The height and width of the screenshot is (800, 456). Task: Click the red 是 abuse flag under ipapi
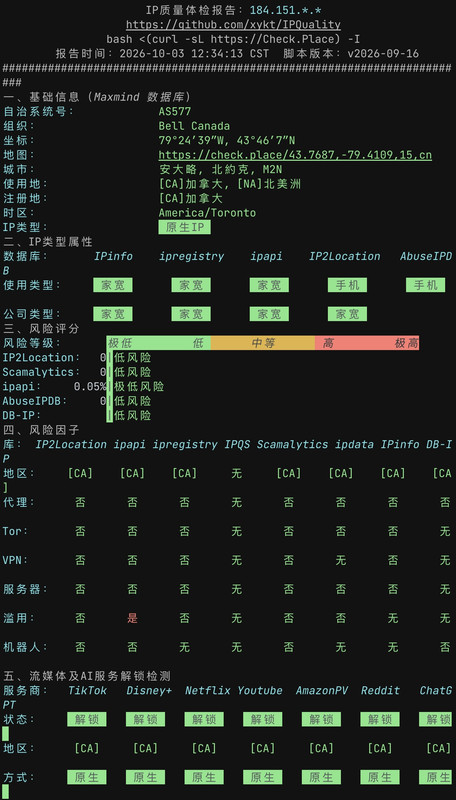[133, 618]
